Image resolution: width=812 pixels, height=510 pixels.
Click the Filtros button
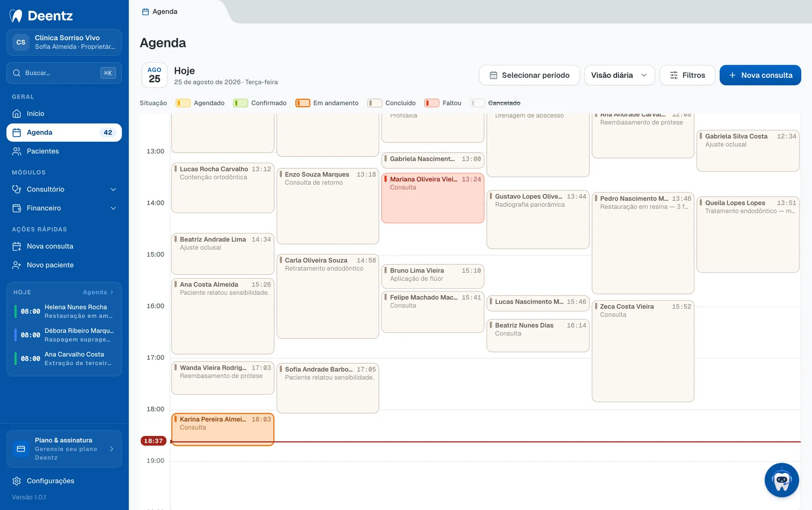687,75
